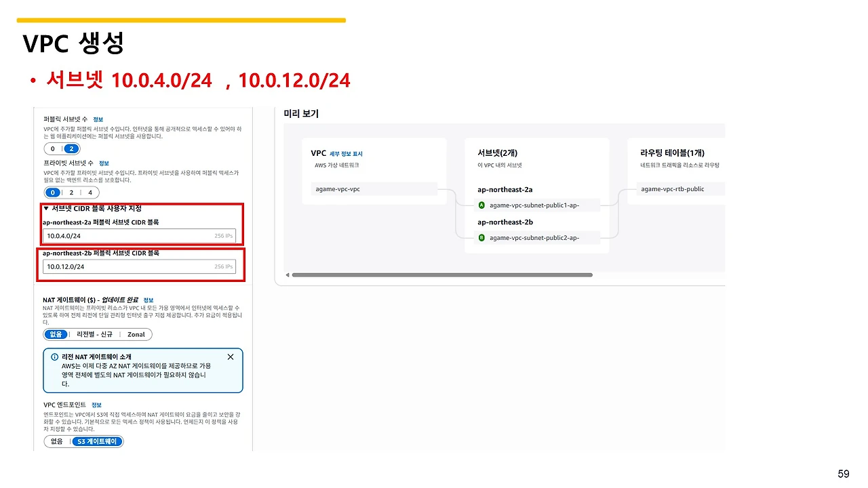Click green A icon for public1 subnet
Screen dimensions: 868x488
pyautogui.click(x=482, y=205)
